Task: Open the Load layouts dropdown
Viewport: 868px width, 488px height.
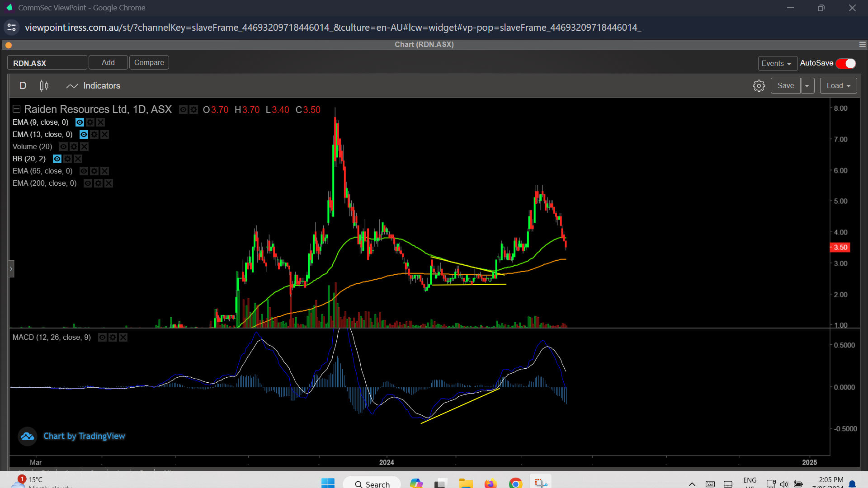Action: (839, 86)
